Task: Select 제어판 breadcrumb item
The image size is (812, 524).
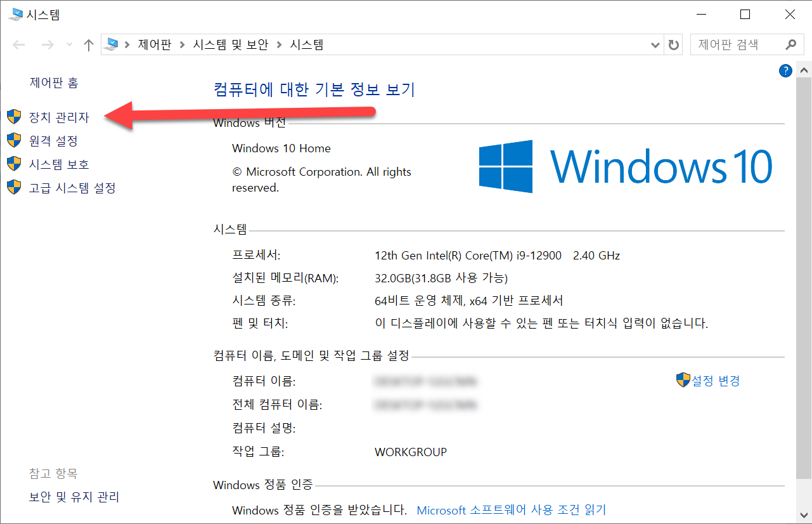Action: (x=155, y=45)
